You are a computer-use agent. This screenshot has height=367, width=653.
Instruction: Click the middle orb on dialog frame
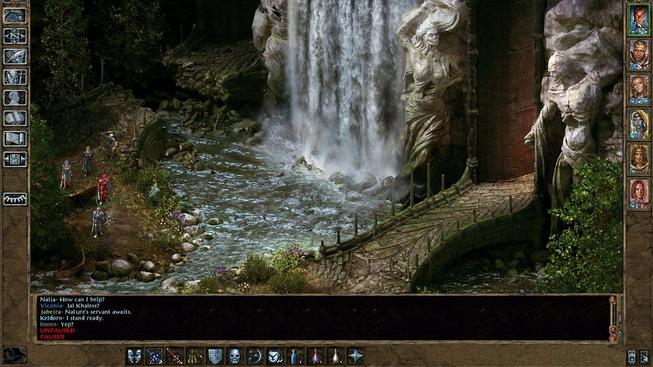click(x=613, y=330)
